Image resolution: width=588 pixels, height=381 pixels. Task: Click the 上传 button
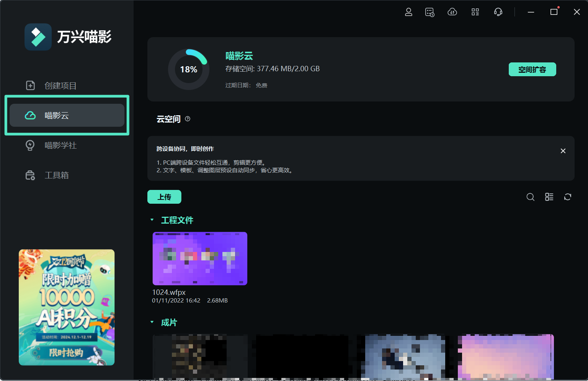(x=164, y=197)
